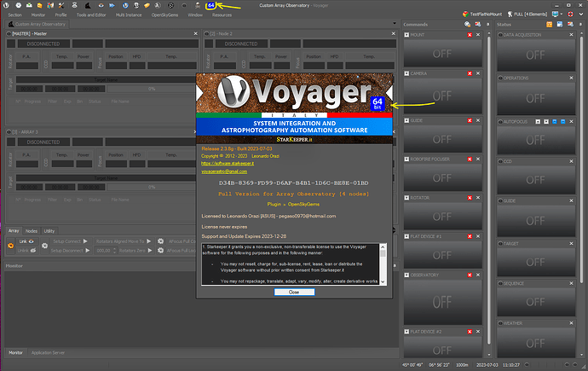The height and width of the screenshot is (371, 588).
Task: Expand the chevron at top right corner
Action: pyautogui.click(x=581, y=14)
